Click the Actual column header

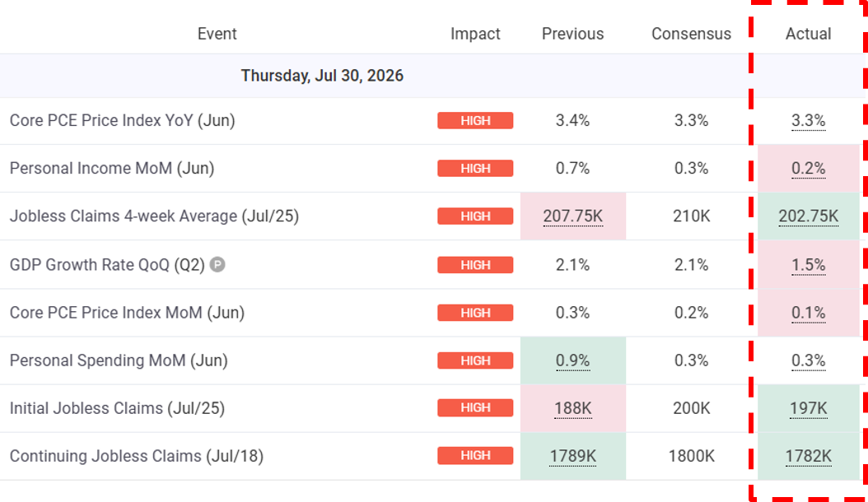[808, 34]
